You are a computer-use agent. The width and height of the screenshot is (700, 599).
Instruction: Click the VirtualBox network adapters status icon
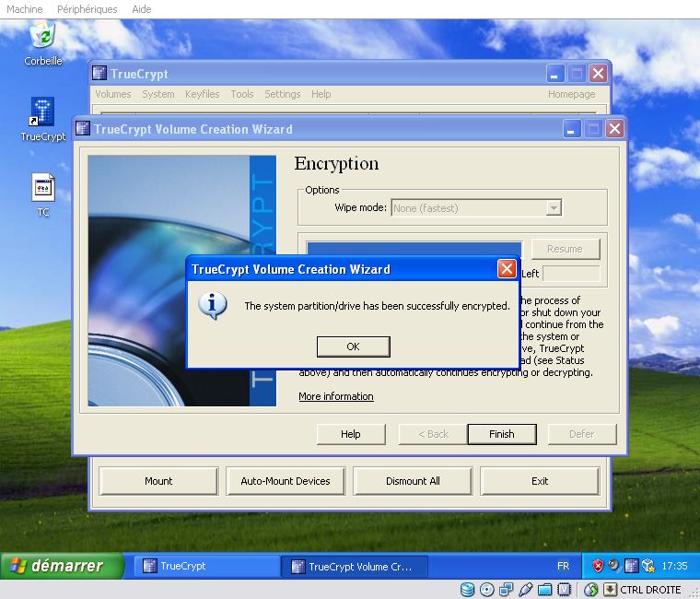507,590
